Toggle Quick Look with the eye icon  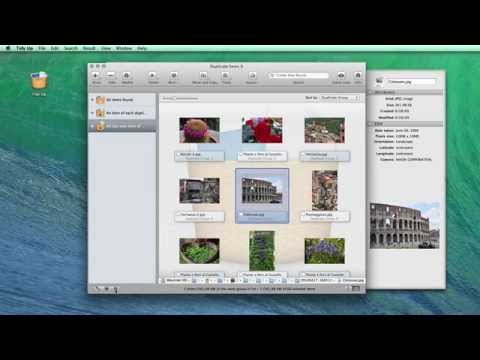point(341,76)
